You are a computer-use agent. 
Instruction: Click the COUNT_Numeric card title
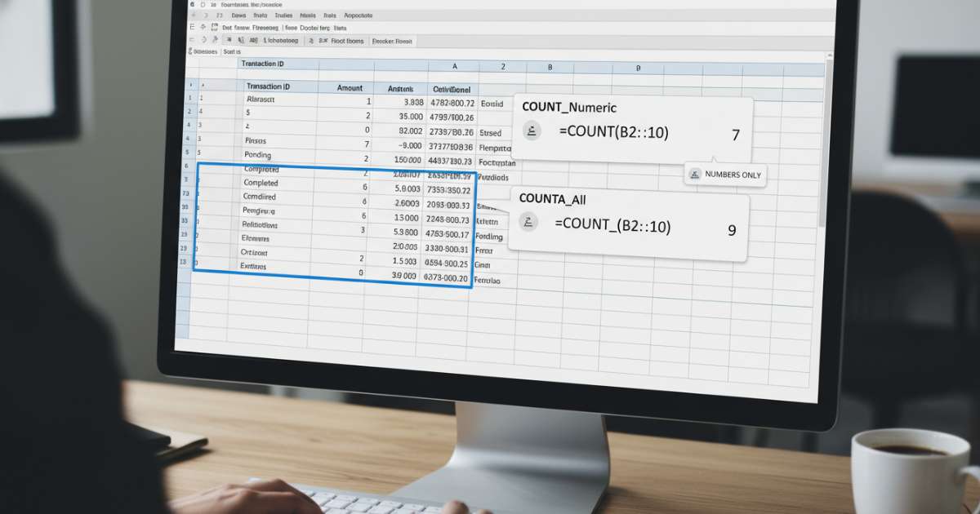[569, 107]
